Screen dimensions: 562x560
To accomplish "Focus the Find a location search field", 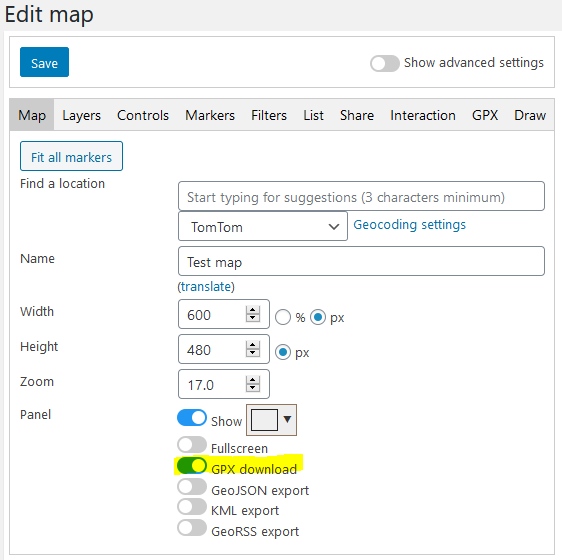I will click(361, 196).
